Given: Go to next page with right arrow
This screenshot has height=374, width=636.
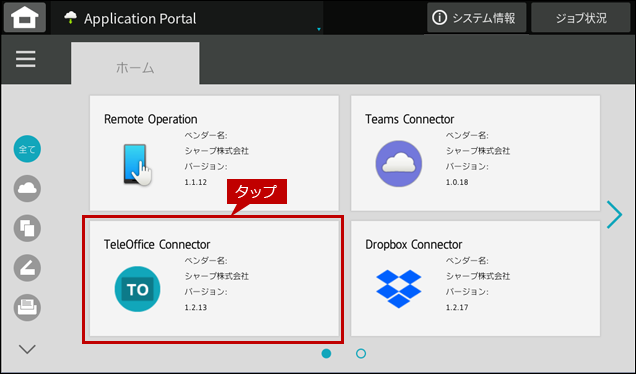Looking at the screenshot, I should coord(614,214).
